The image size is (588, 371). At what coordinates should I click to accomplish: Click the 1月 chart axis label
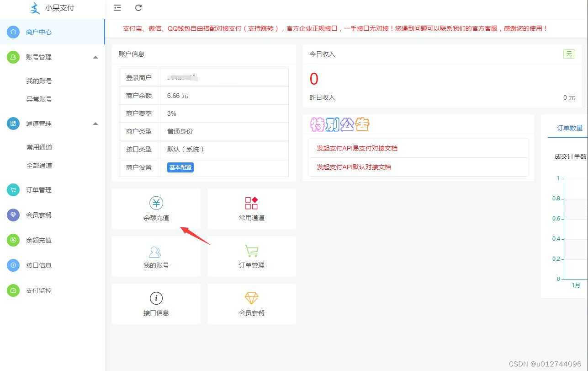576,285
